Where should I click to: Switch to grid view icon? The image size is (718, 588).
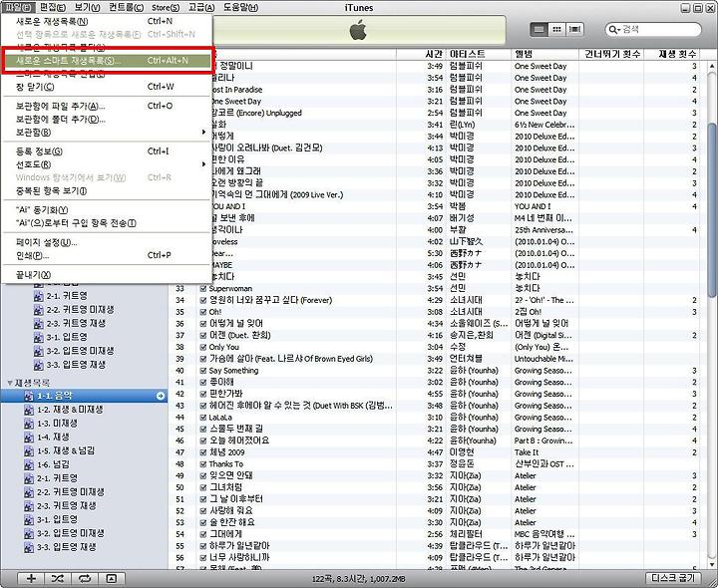click(556, 29)
